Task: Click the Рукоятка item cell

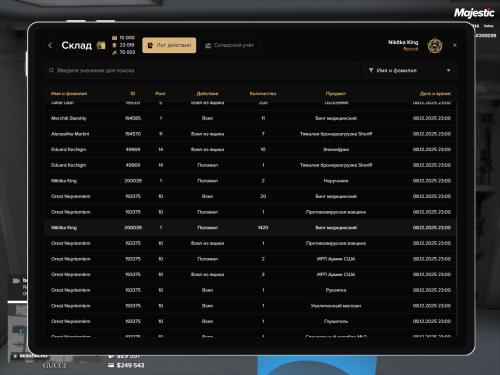Action: click(336, 290)
